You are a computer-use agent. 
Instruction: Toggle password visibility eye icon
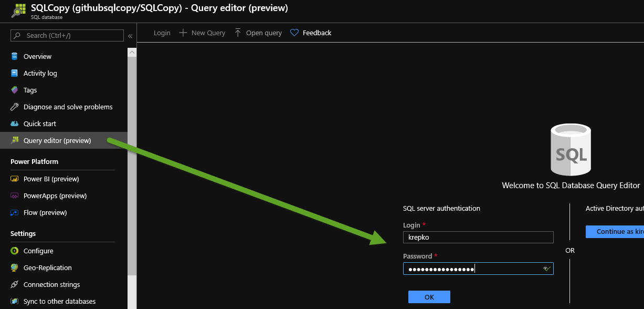(546, 269)
